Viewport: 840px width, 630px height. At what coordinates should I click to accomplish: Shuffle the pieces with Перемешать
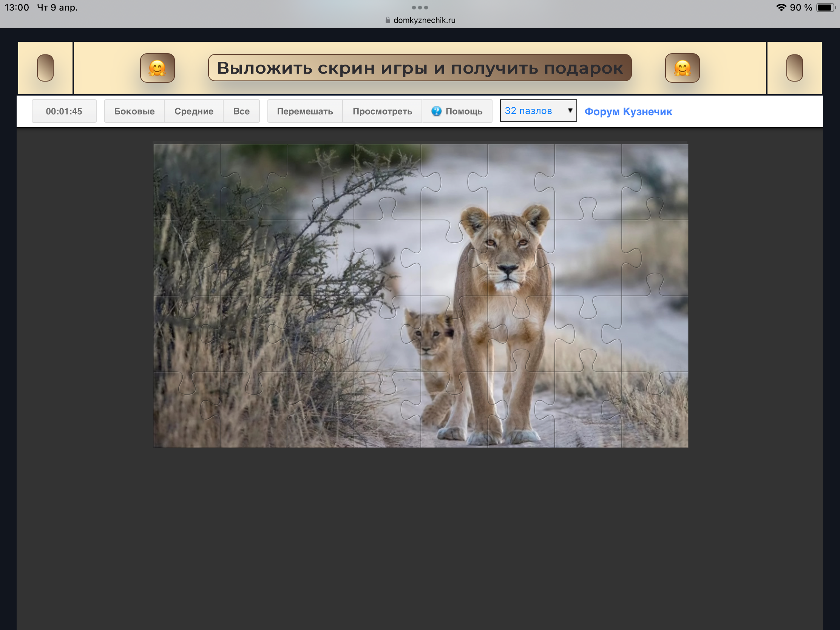tap(304, 111)
